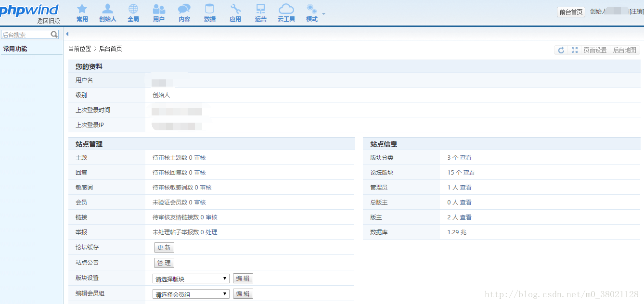The height and width of the screenshot is (304, 644).
Task: Open the 请选择版块 dropdown
Action: click(x=191, y=279)
